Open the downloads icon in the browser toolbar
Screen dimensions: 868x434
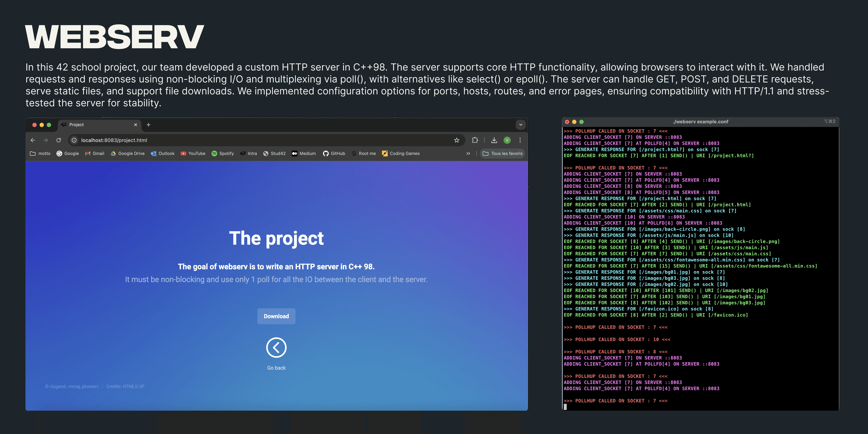[494, 140]
